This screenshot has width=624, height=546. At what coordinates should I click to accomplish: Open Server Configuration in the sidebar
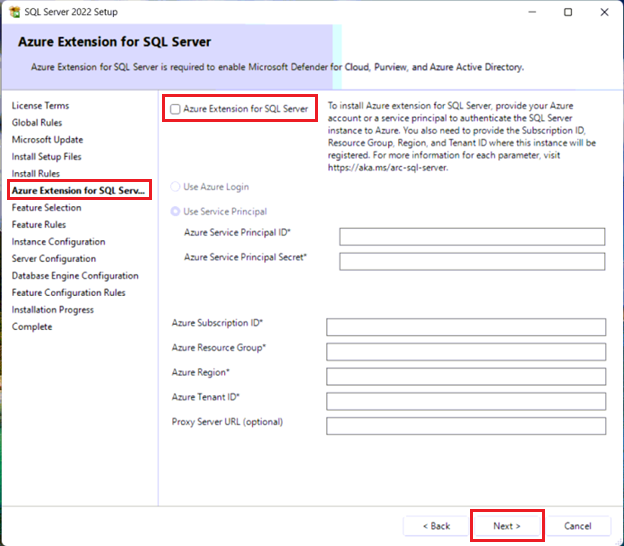click(54, 259)
